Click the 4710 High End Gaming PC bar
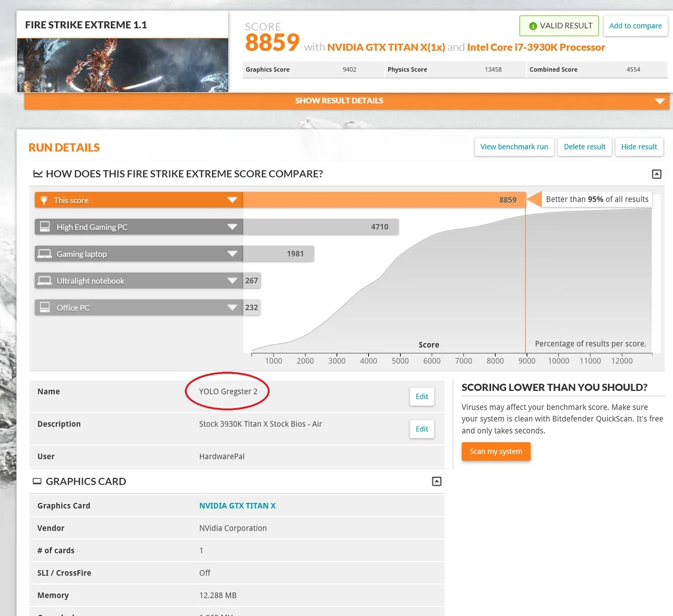Viewport: 673px width, 616px height. [x=321, y=227]
